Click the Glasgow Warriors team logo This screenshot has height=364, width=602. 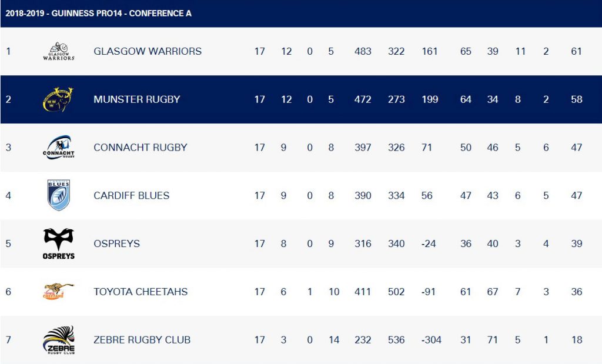click(58, 51)
